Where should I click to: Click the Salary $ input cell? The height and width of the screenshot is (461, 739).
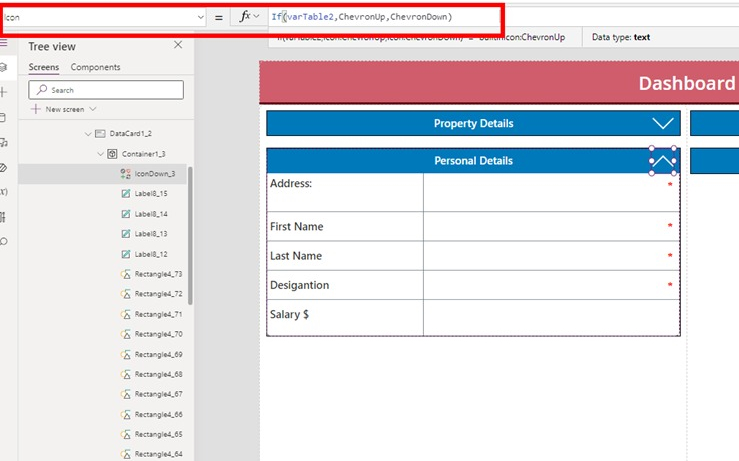(551, 318)
